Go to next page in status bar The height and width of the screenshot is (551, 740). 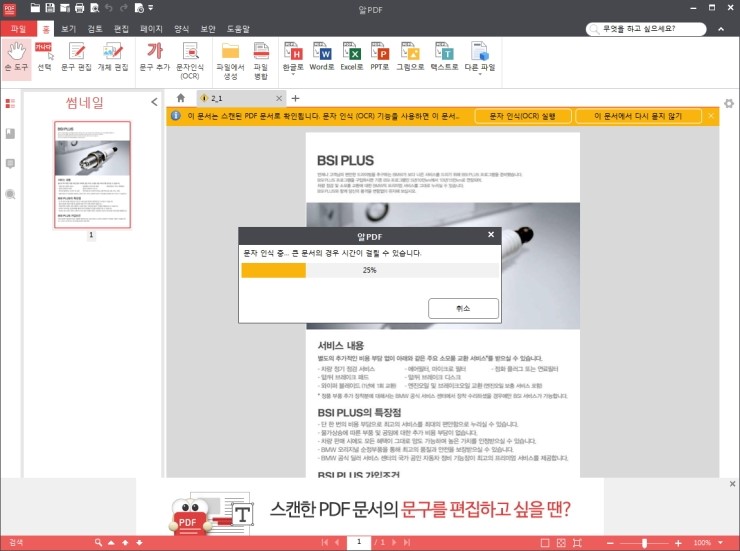394,543
